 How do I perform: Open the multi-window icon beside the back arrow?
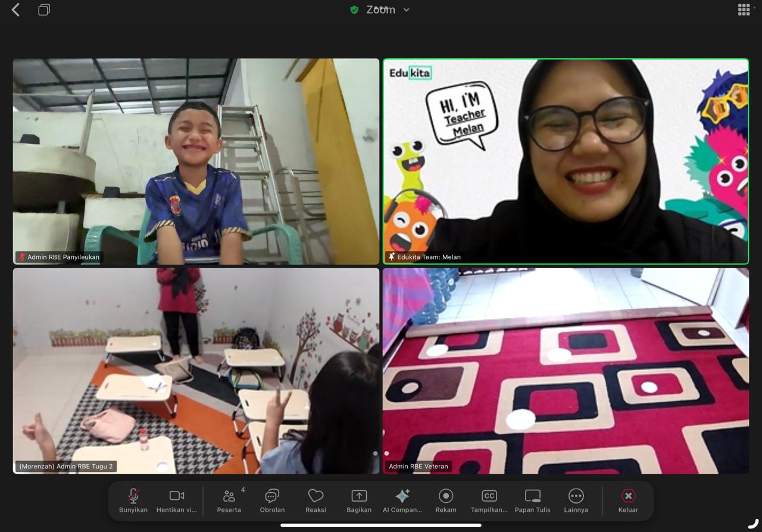(x=44, y=10)
